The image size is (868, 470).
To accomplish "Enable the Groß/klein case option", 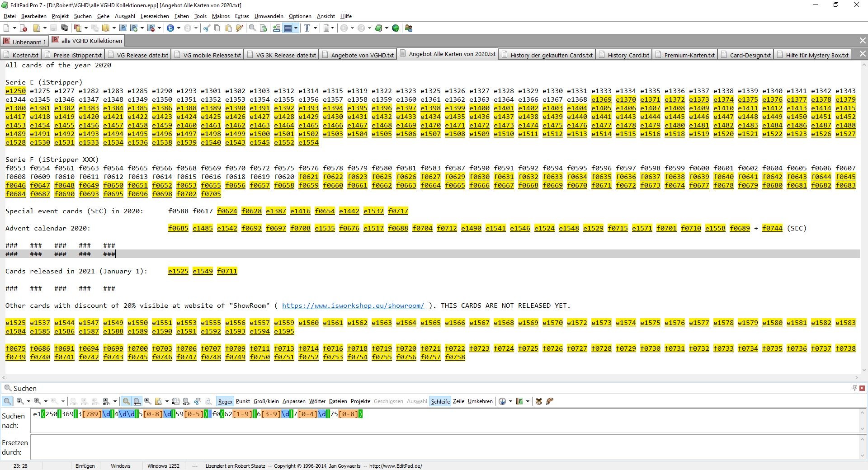I will (266, 401).
